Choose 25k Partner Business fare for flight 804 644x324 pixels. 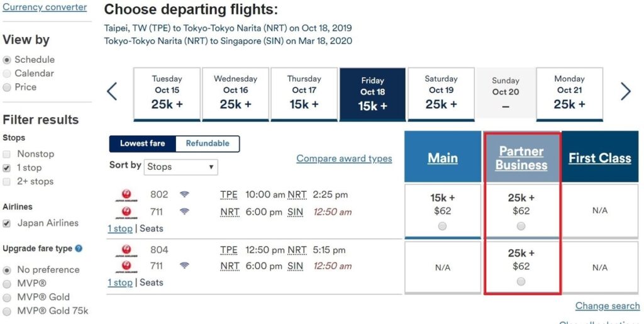(x=521, y=281)
